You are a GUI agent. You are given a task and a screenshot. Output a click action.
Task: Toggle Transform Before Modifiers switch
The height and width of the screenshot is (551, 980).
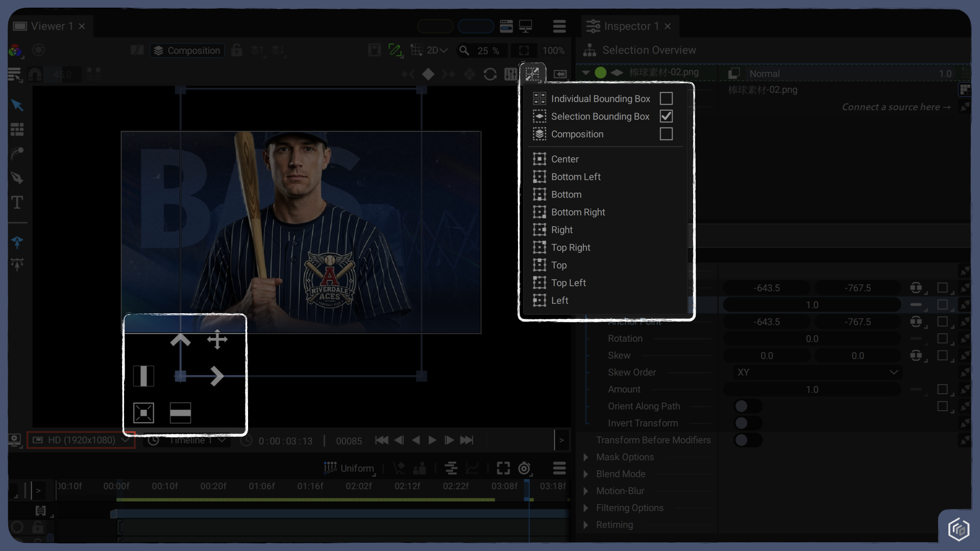coord(748,440)
